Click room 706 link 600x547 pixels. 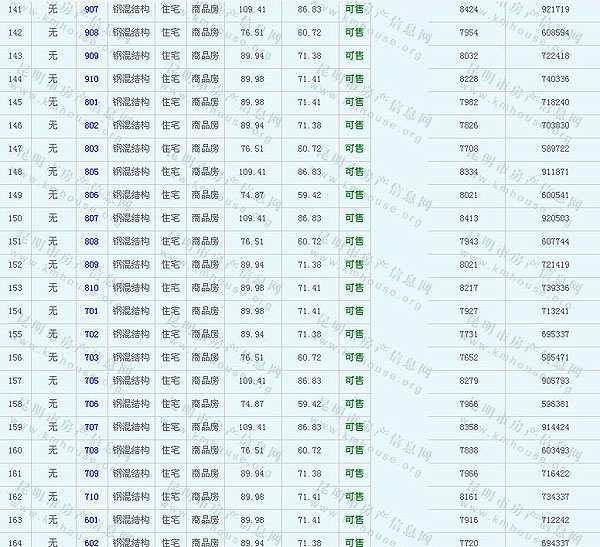pos(91,404)
